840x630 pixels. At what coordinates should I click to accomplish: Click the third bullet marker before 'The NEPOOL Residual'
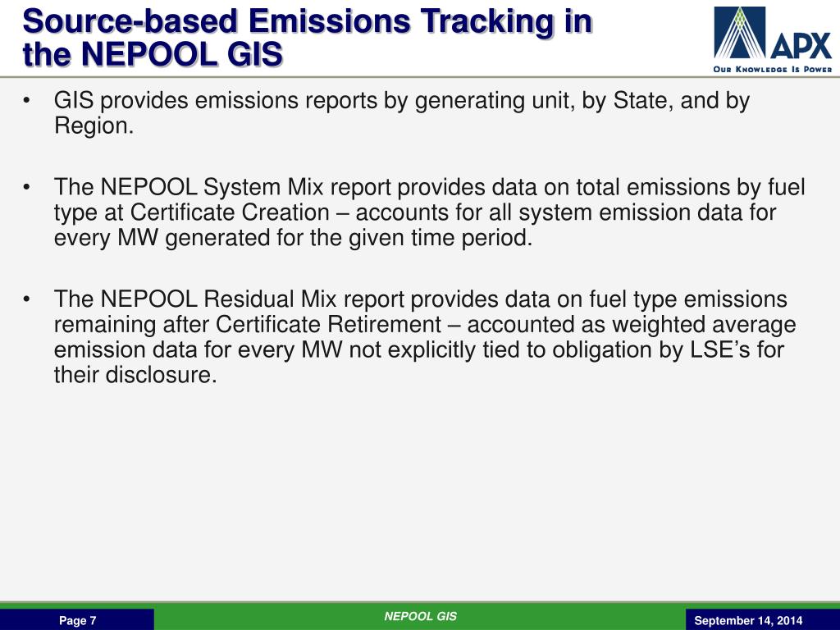tap(29, 300)
